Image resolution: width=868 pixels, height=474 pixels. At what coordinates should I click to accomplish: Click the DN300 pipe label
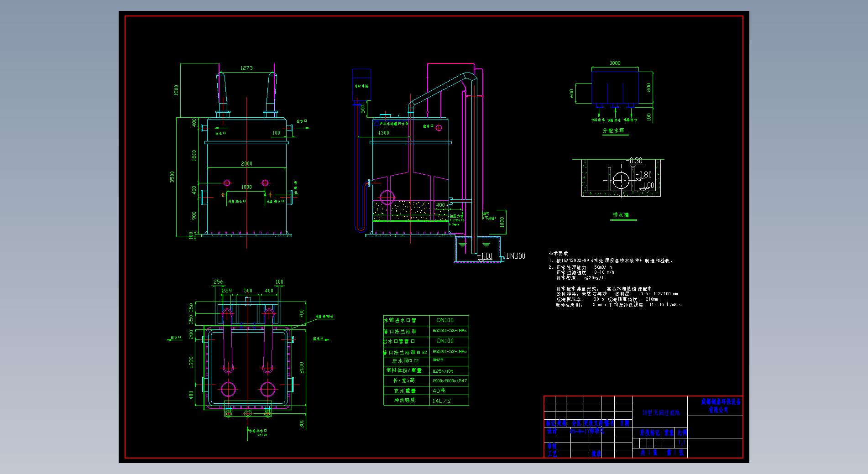click(x=516, y=256)
